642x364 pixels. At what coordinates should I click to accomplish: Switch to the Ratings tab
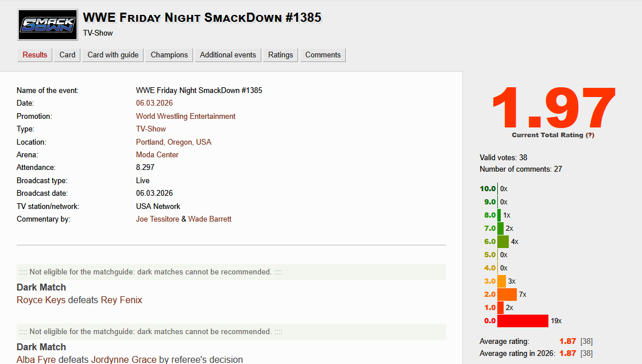point(280,55)
